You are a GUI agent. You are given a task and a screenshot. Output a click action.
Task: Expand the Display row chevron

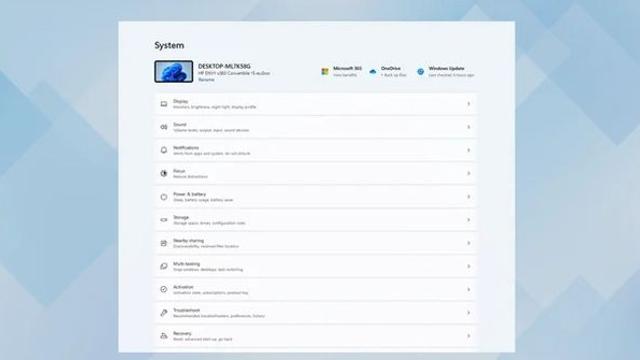pos(469,104)
